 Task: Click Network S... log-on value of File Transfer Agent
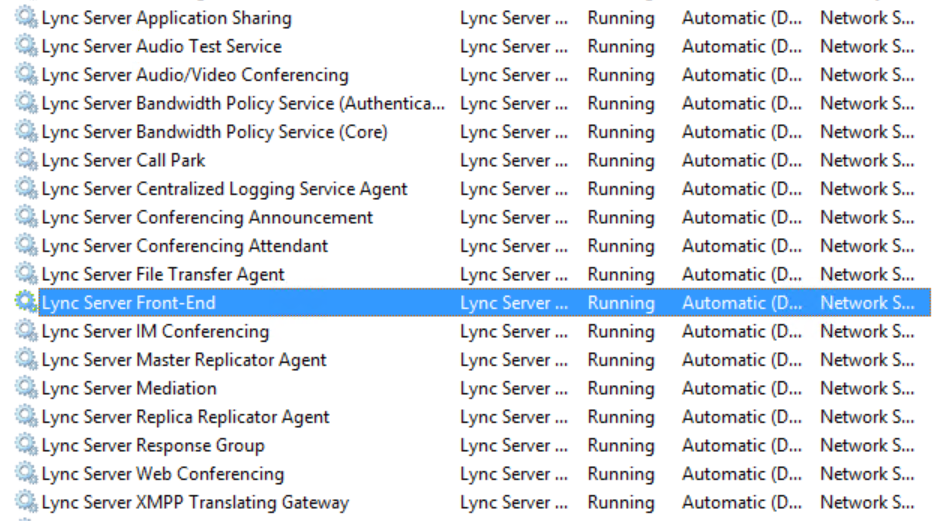[867, 274]
